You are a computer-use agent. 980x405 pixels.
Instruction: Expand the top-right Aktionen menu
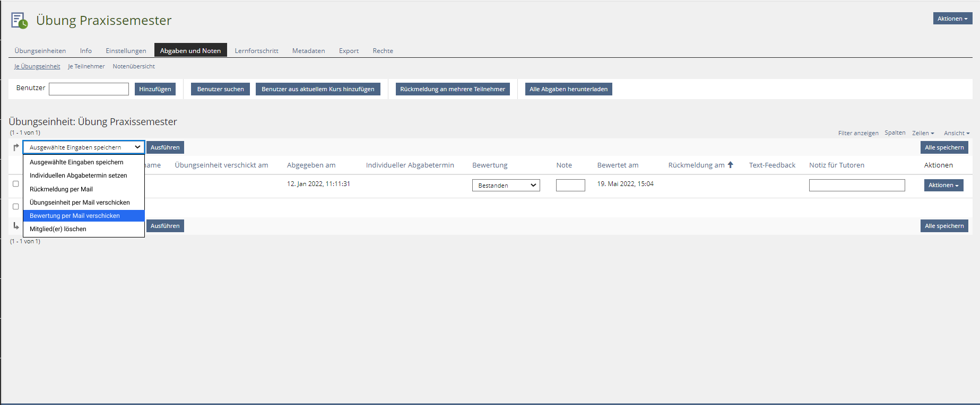952,19
